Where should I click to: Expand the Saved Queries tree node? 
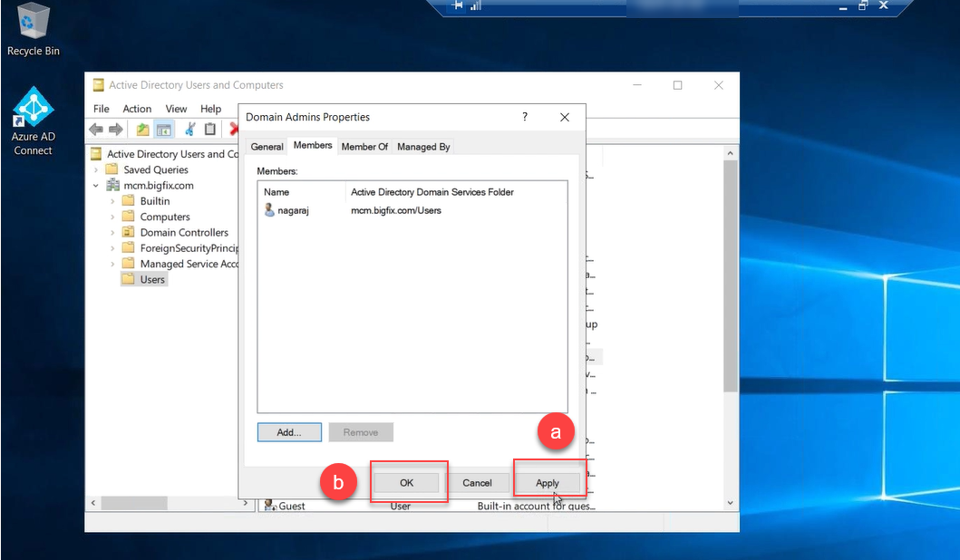pos(97,169)
